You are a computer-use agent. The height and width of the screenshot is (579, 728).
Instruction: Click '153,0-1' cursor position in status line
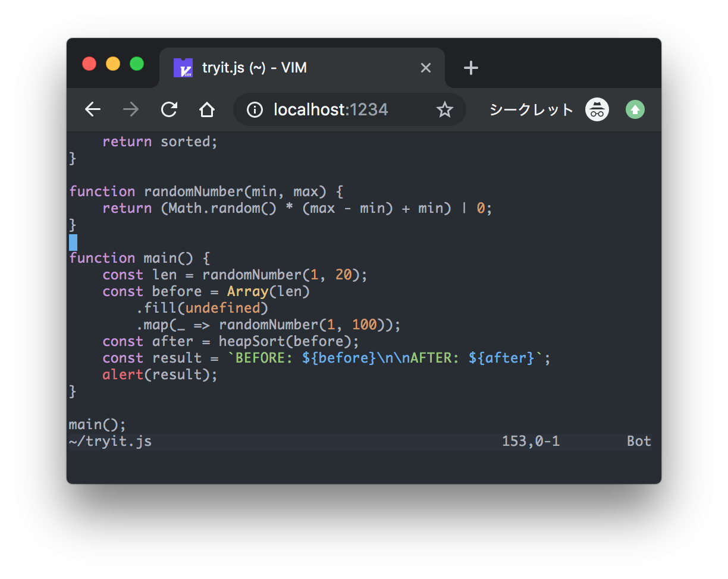(x=531, y=441)
